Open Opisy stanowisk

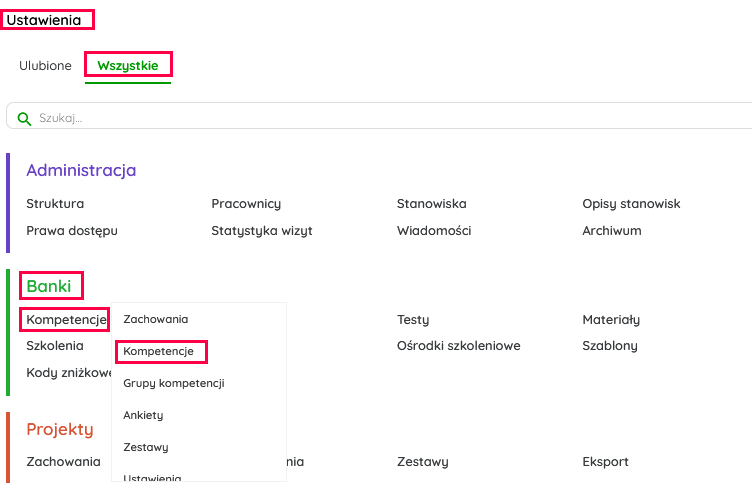pos(631,204)
